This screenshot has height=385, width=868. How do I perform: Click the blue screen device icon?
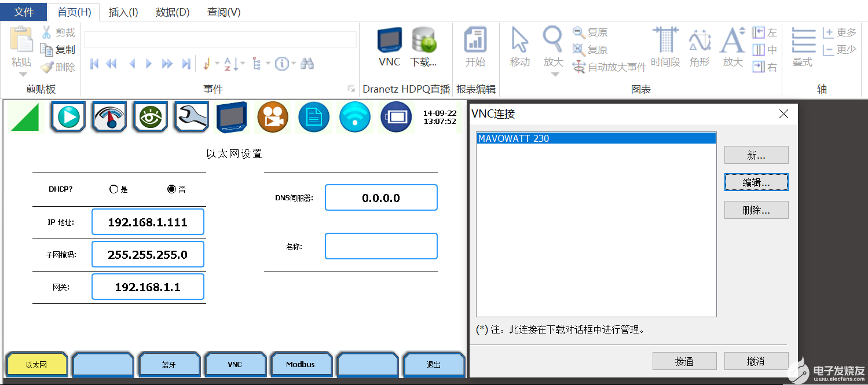(232, 118)
